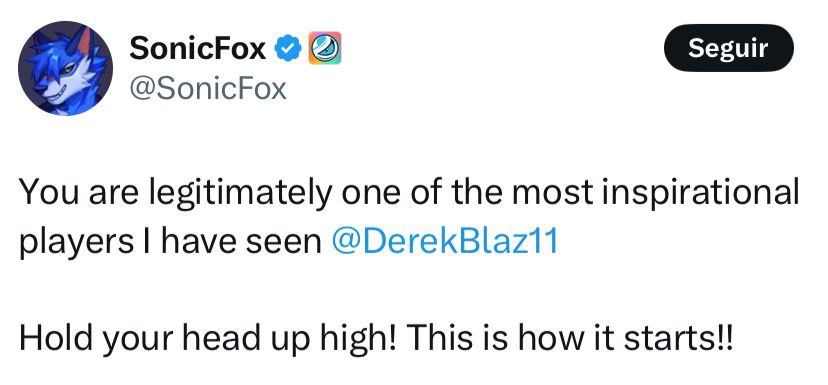Screen dimensions: 828x385
Task: Follow SonicFox with the Seguir button
Action: [729, 48]
